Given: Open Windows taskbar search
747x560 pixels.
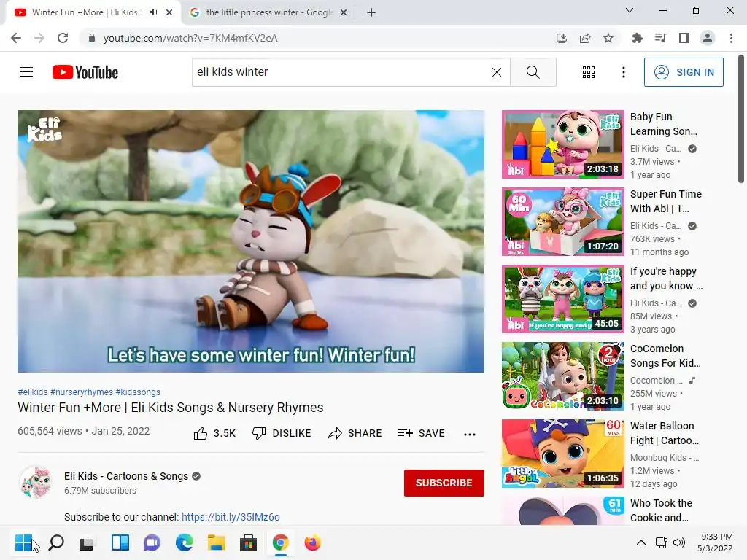Looking at the screenshot, I should tap(56, 542).
